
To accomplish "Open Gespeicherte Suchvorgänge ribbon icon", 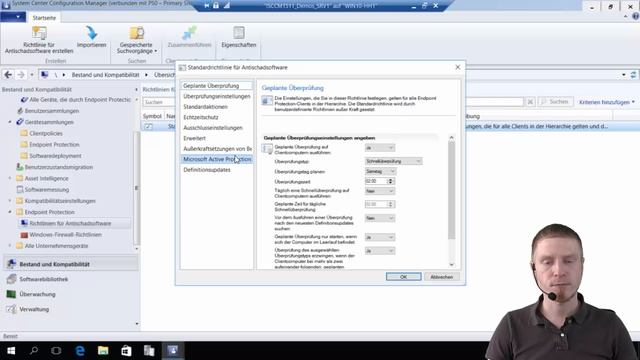I will (136, 33).
